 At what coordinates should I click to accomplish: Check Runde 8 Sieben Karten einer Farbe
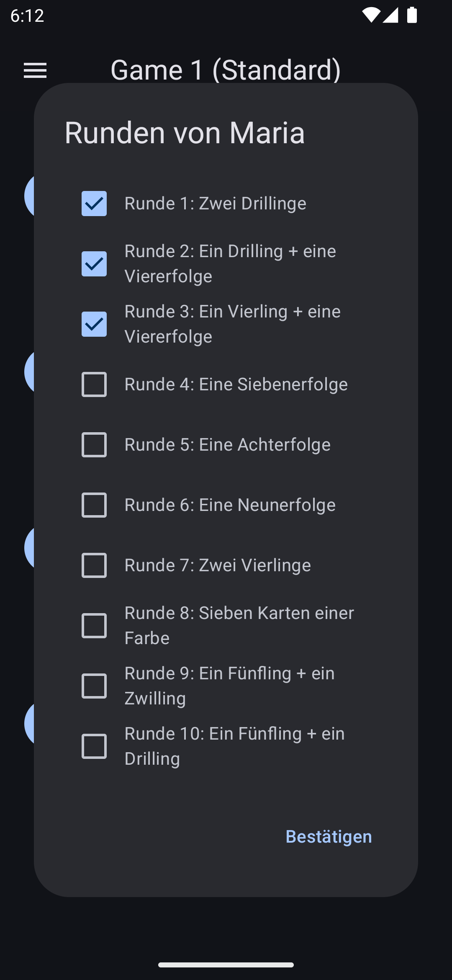[x=94, y=626]
